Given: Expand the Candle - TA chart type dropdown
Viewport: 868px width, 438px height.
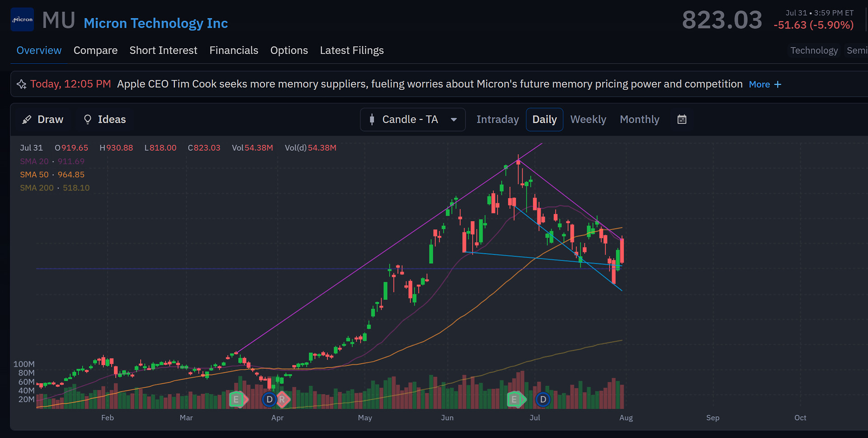Looking at the screenshot, I should point(413,119).
